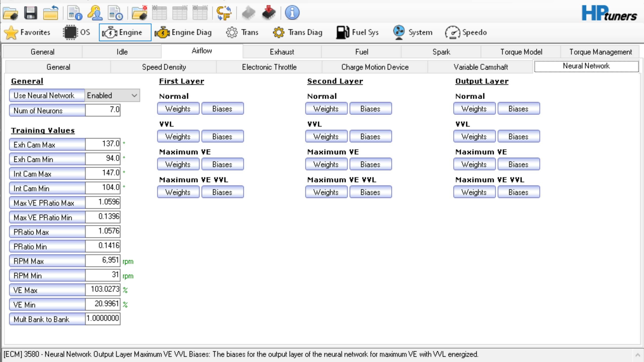Open a calibration file
Screen dimensions: 644x362
[x=11, y=13]
